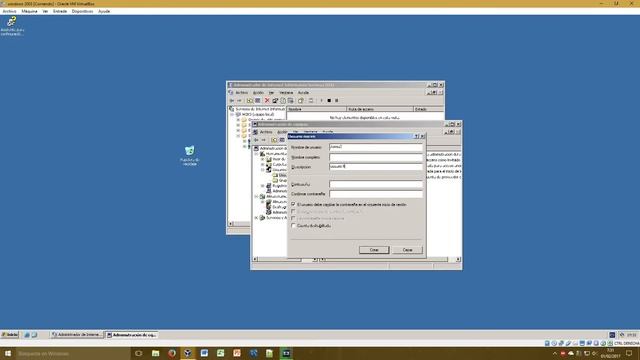
Task: Click the Pause icon in IIS toolbar
Action: [337, 100]
